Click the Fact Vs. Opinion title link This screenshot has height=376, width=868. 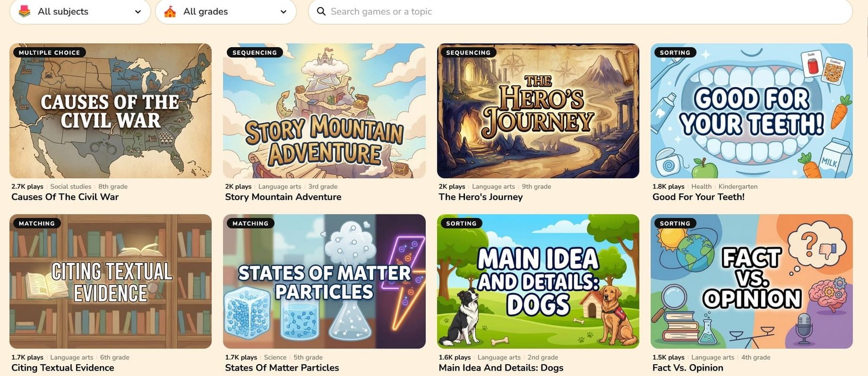(688, 368)
